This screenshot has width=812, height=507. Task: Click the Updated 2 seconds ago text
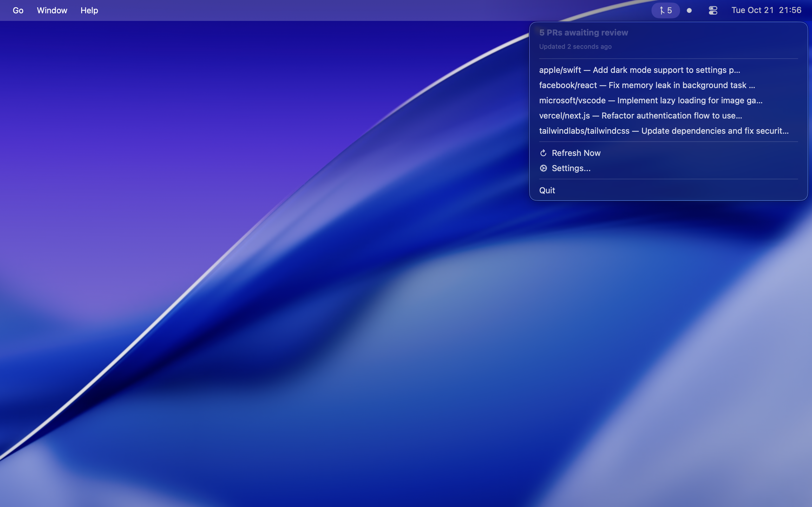tap(575, 47)
